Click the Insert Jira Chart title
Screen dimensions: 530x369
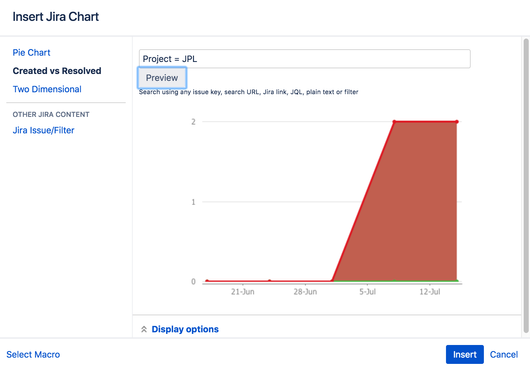tap(56, 17)
